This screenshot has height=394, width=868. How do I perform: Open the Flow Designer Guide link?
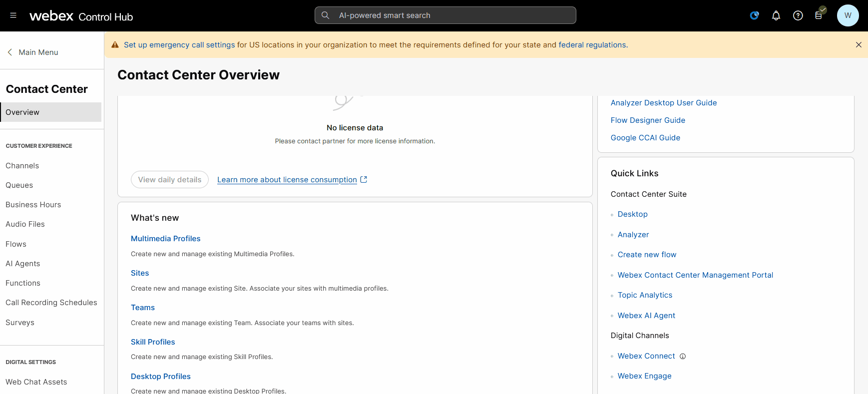pos(648,120)
